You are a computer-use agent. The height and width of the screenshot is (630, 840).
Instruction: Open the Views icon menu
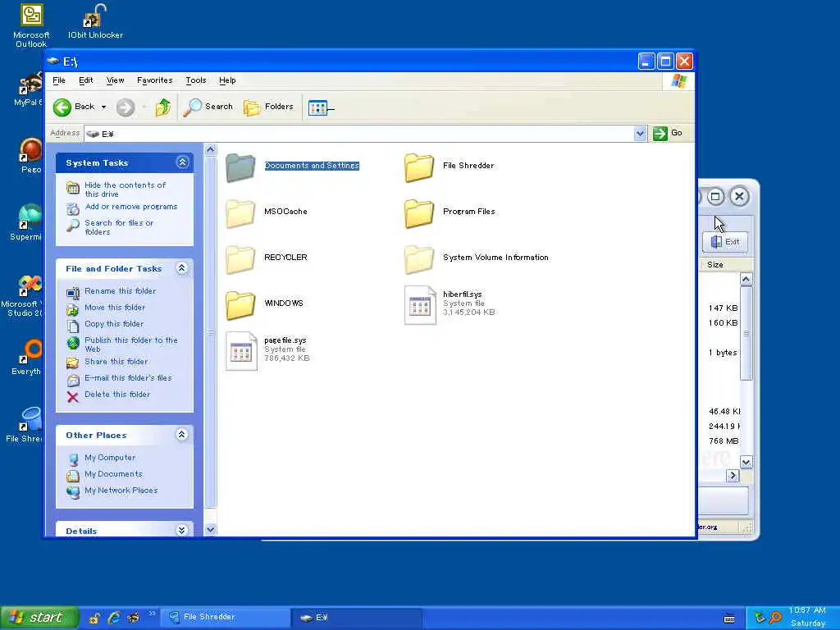(321, 107)
